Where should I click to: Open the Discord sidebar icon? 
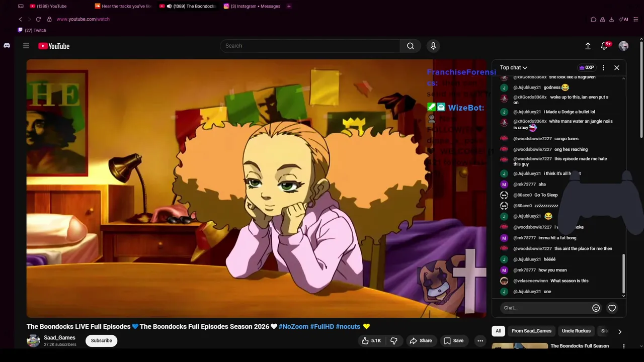pyautogui.click(x=7, y=45)
